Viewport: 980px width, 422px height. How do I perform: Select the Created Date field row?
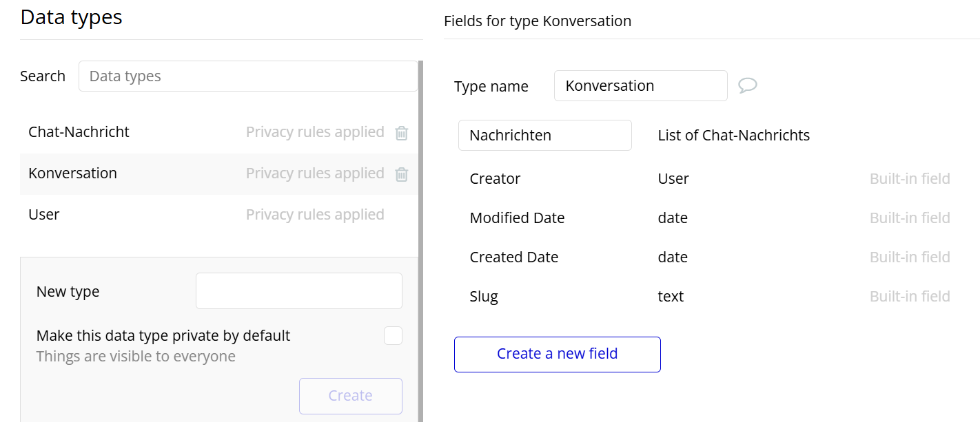point(513,257)
